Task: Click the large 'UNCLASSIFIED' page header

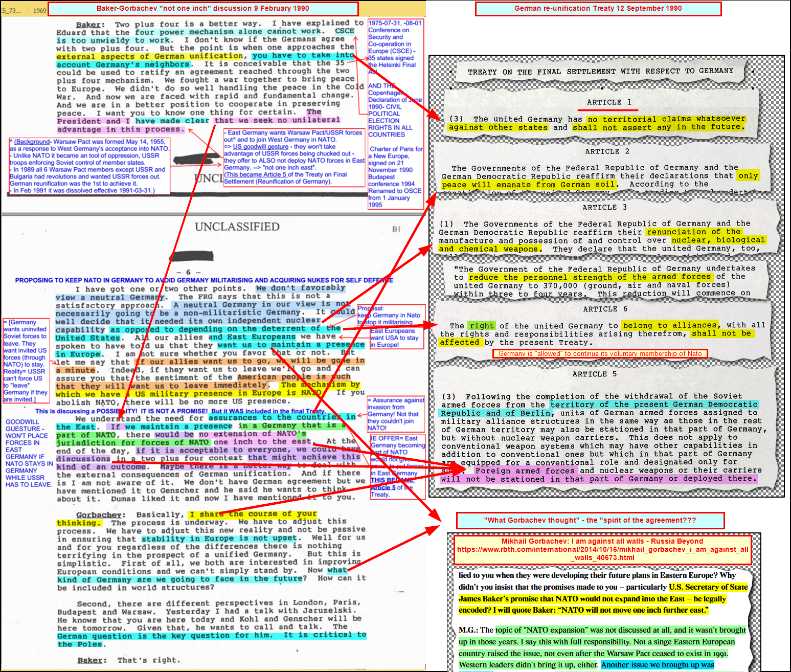Action: (237, 227)
